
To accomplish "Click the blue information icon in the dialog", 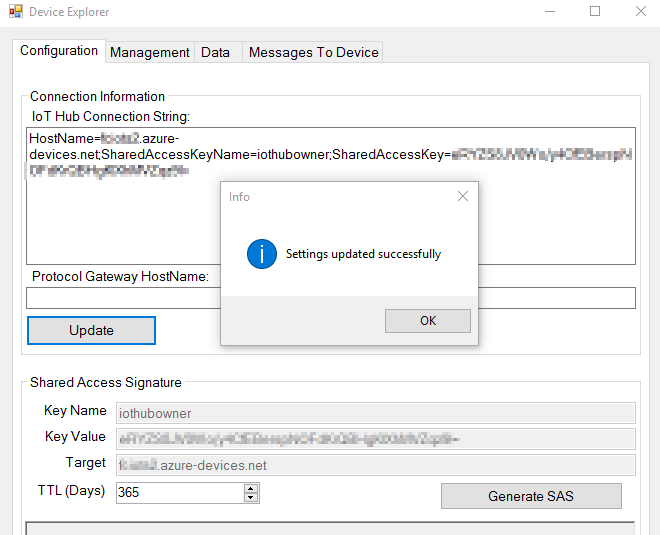I will 262,254.
